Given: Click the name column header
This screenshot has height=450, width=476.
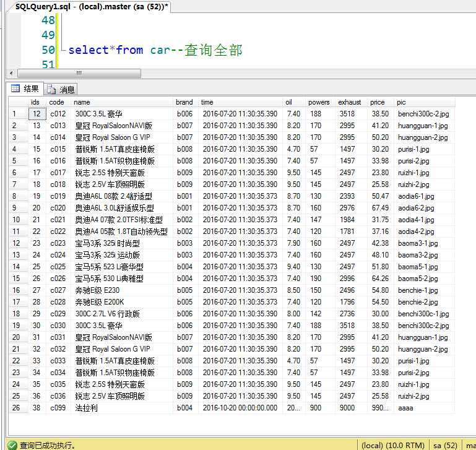Looking at the screenshot, I should tap(122, 102).
